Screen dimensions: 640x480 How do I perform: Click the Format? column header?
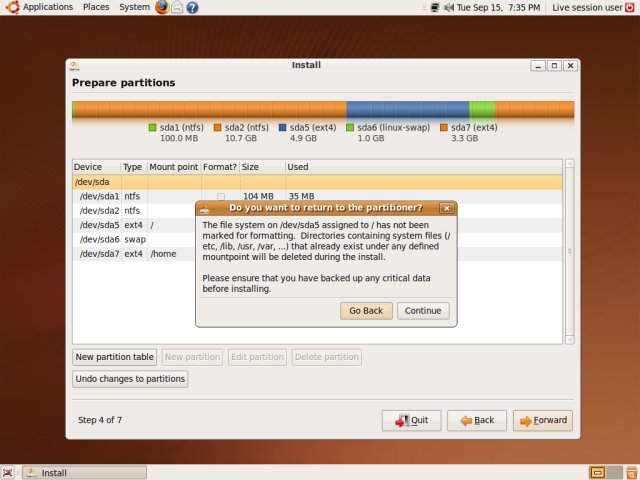(x=220, y=167)
